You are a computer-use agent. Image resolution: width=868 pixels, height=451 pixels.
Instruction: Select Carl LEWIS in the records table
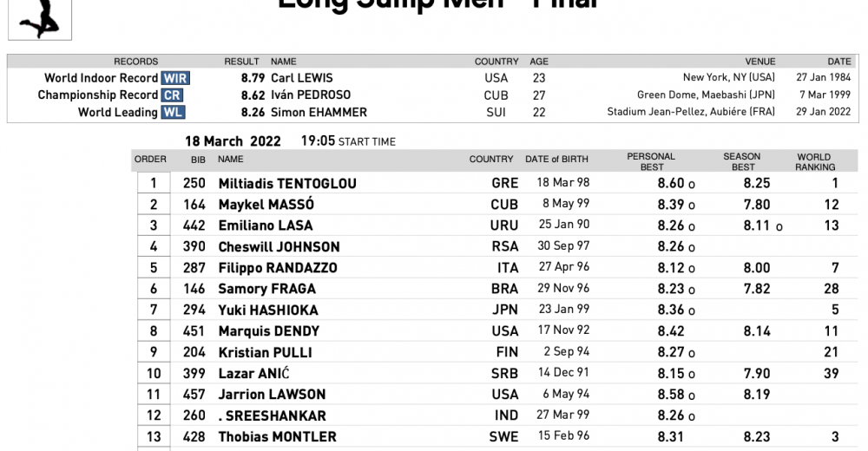coord(301,78)
